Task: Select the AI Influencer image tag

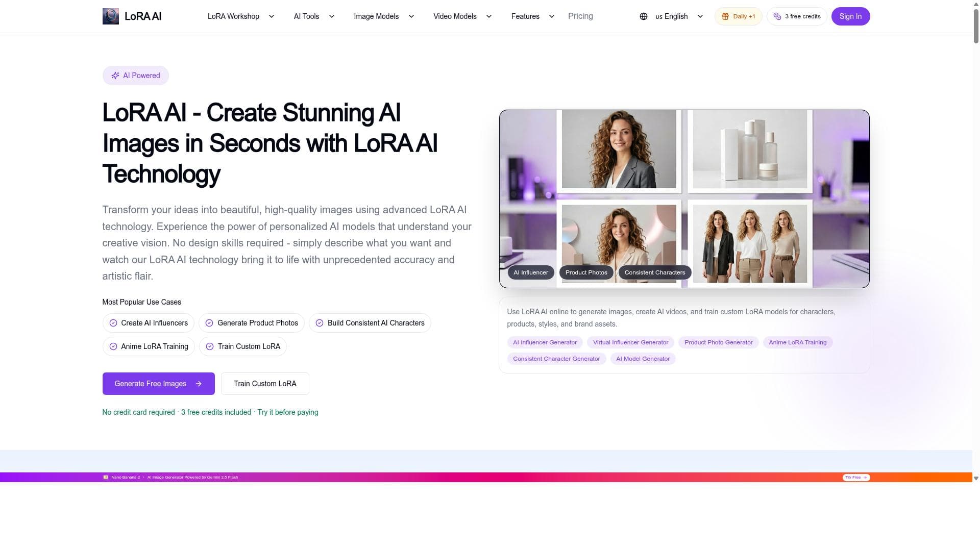Action: [x=531, y=272]
